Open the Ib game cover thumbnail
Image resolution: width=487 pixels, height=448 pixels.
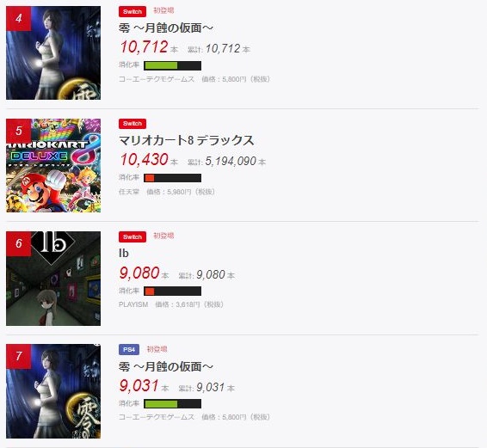click(x=53, y=279)
